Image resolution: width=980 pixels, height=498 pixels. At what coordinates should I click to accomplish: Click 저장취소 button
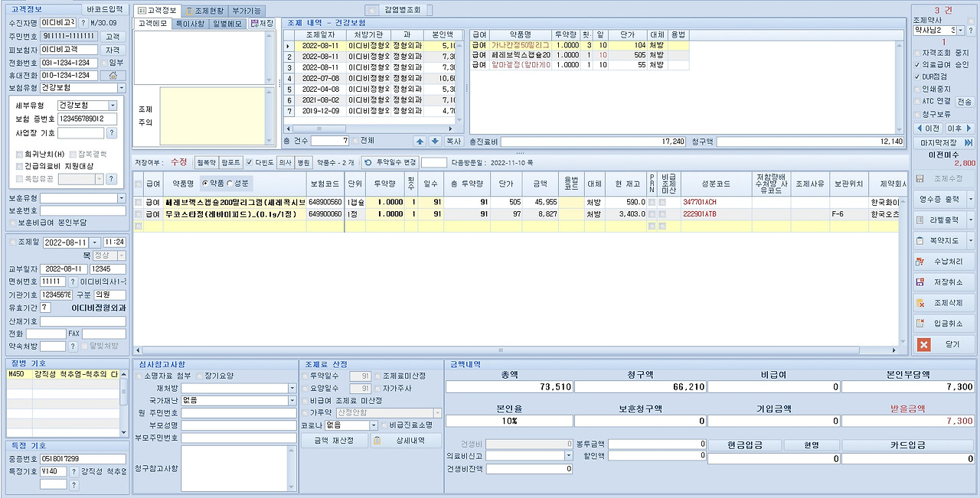(944, 282)
